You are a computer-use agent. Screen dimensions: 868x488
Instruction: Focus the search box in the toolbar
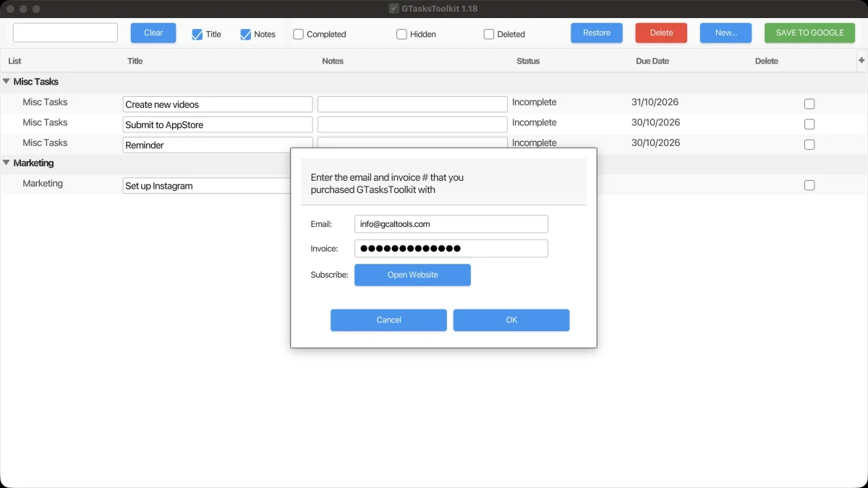click(65, 33)
